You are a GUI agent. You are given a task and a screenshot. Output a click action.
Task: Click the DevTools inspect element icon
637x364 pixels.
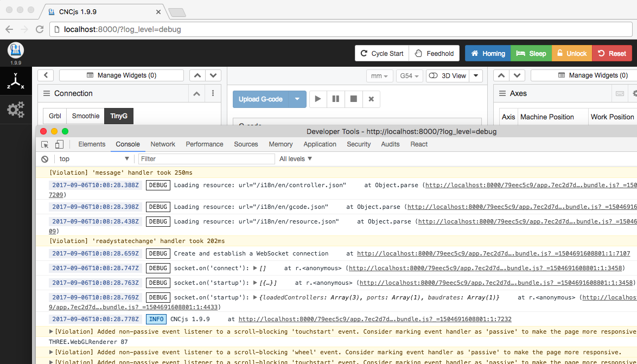point(45,144)
